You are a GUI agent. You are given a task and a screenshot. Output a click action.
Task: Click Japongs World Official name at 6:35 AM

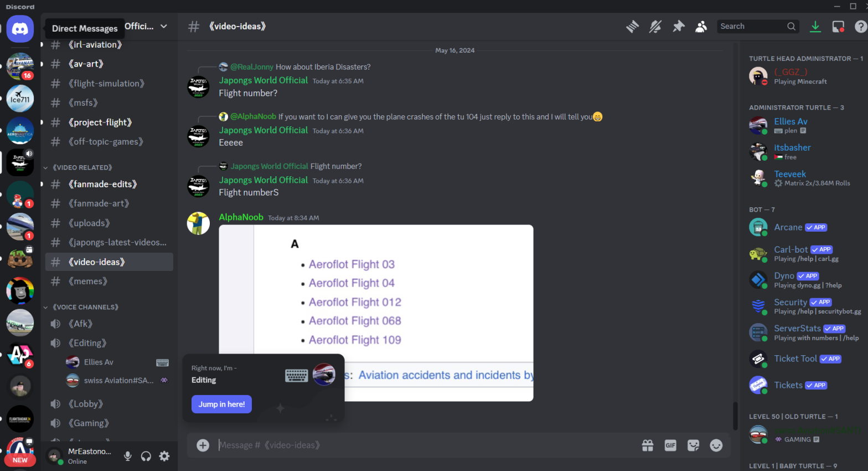pyautogui.click(x=263, y=80)
